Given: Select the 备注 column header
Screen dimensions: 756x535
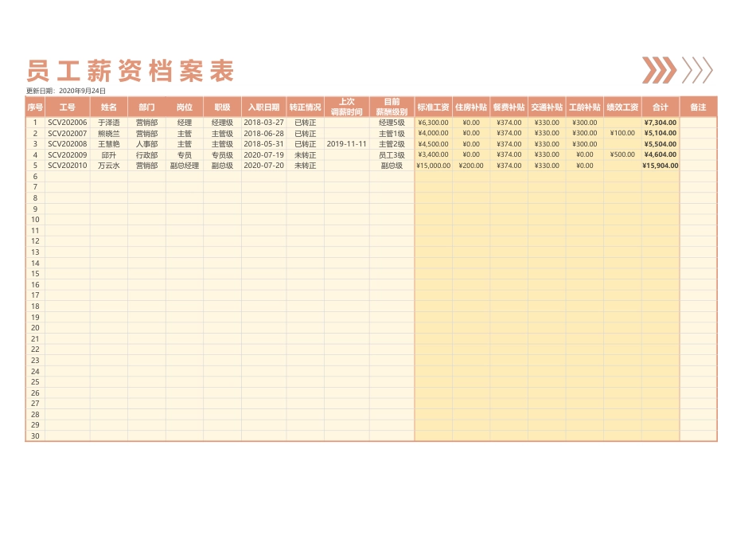Looking at the screenshot, I should click(x=698, y=107).
